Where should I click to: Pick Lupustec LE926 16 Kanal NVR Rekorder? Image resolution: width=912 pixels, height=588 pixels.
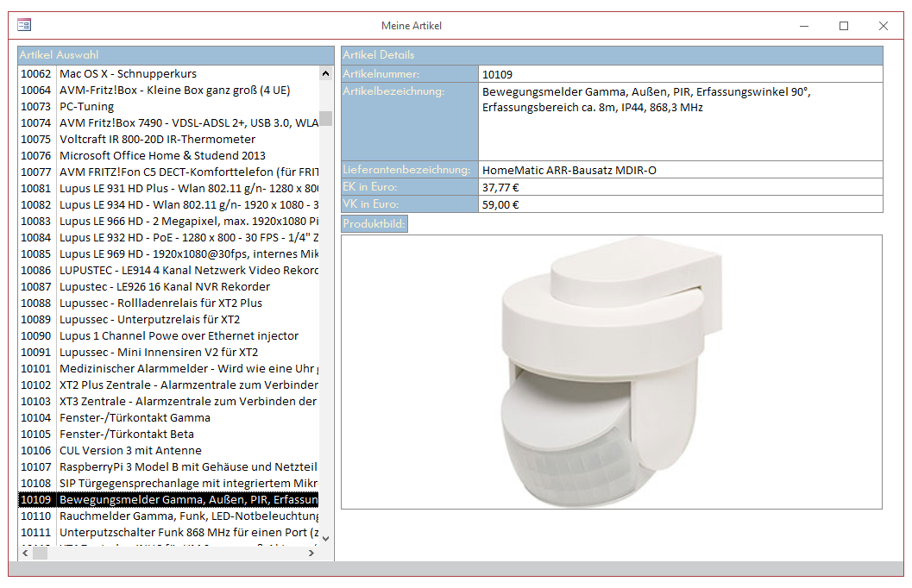164,287
